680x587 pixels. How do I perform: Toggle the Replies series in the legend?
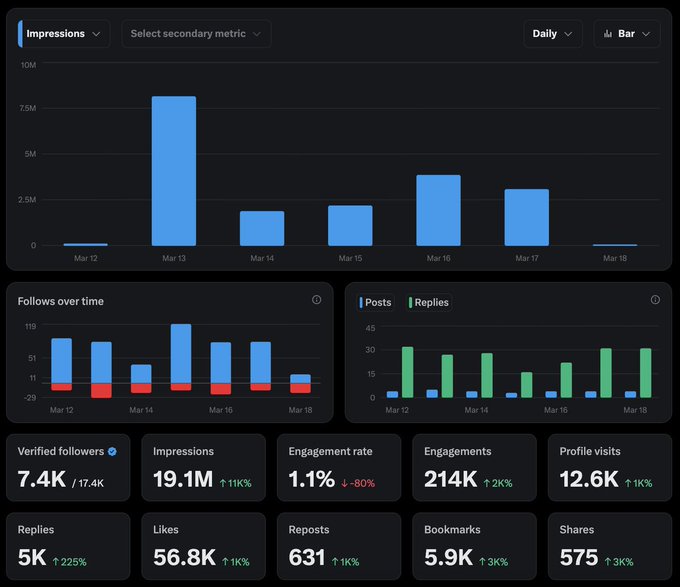(429, 302)
